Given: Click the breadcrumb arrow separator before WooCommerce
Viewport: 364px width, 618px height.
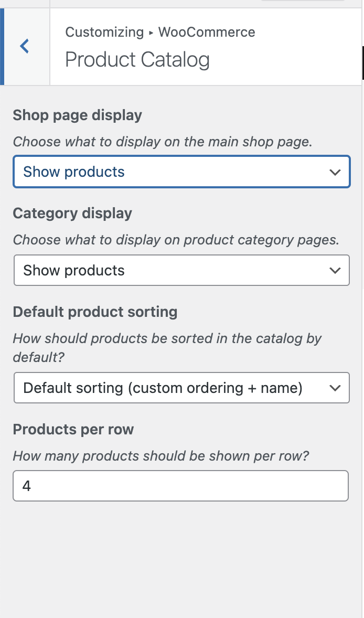Looking at the screenshot, I should click(151, 33).
